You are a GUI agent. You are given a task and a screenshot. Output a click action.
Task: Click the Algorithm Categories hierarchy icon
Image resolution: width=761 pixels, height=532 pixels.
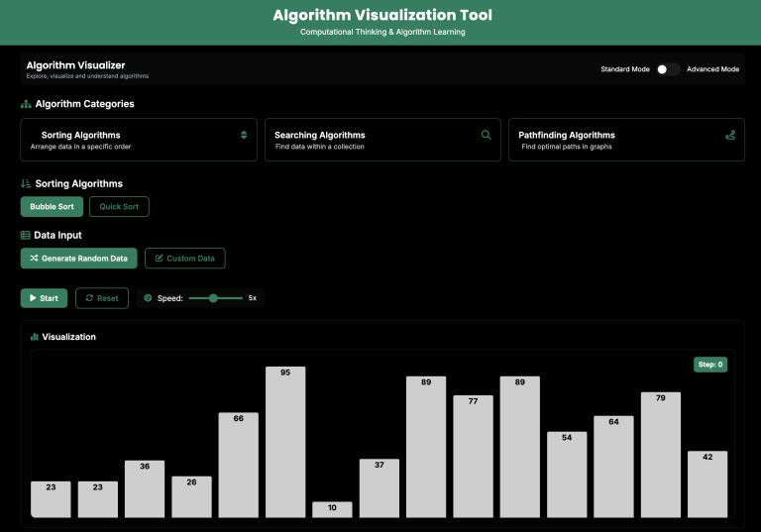(26, 104)
